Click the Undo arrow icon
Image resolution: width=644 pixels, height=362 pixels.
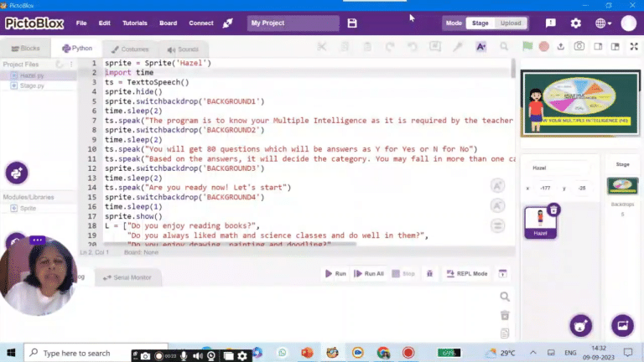tap(413, 47)
